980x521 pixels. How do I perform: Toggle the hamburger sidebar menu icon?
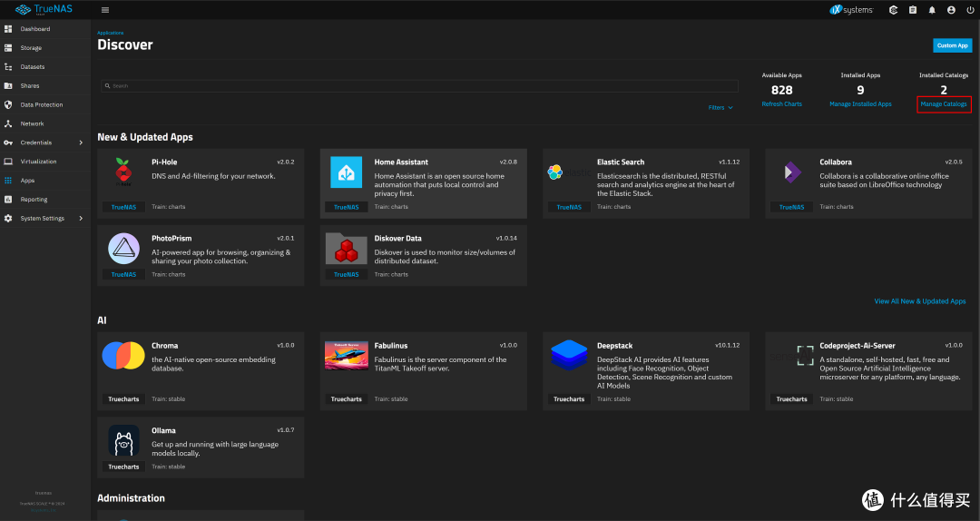pyautogui.click(x=105, y=10)
